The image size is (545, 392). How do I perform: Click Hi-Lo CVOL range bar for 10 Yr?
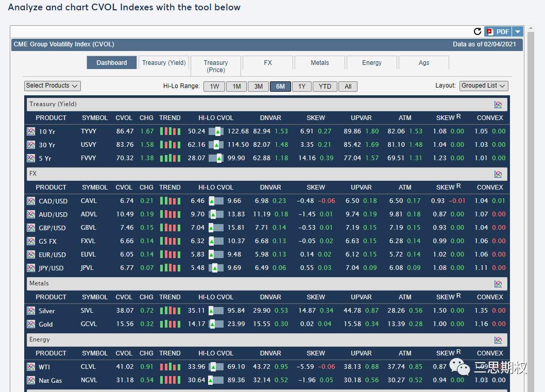(216, 131)
